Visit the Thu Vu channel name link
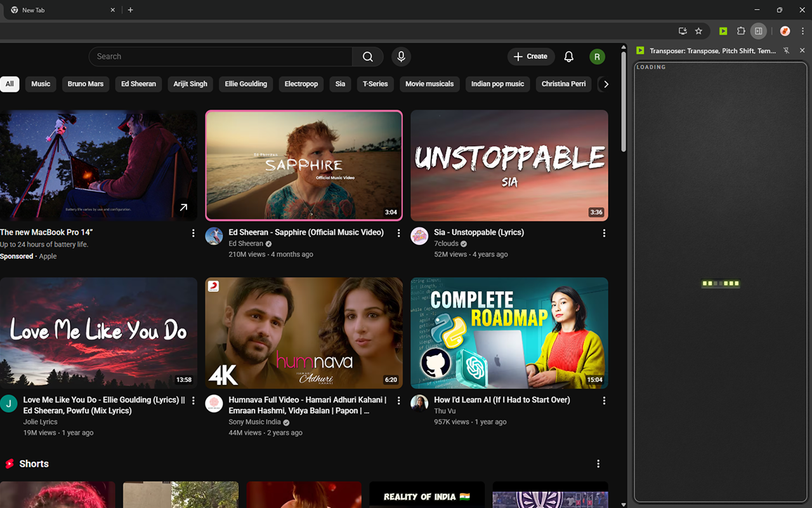 tap(446, 411)
